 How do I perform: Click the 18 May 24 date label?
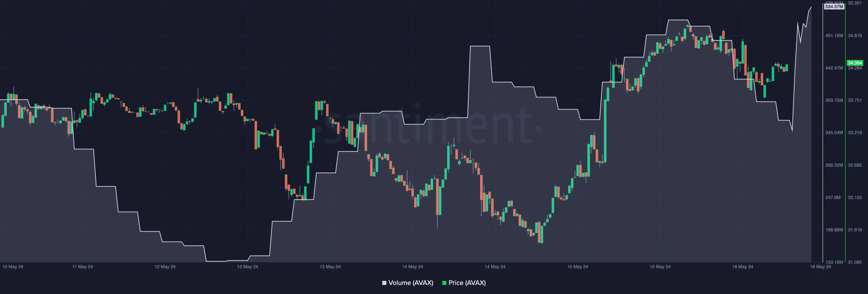point(821,267)
